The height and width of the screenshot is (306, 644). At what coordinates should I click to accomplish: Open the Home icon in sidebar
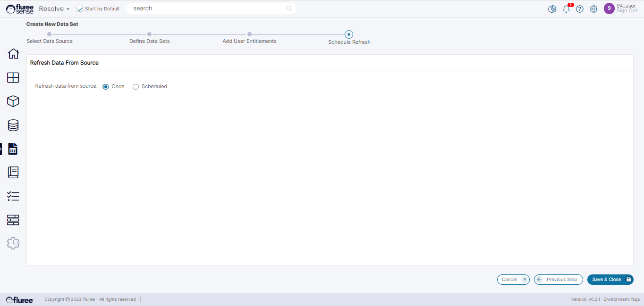point(13,54)
